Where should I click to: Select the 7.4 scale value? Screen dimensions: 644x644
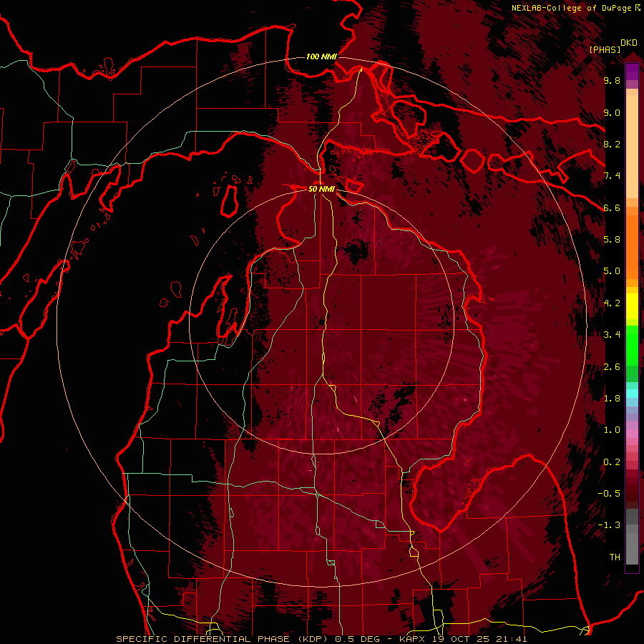coord(612,176)
